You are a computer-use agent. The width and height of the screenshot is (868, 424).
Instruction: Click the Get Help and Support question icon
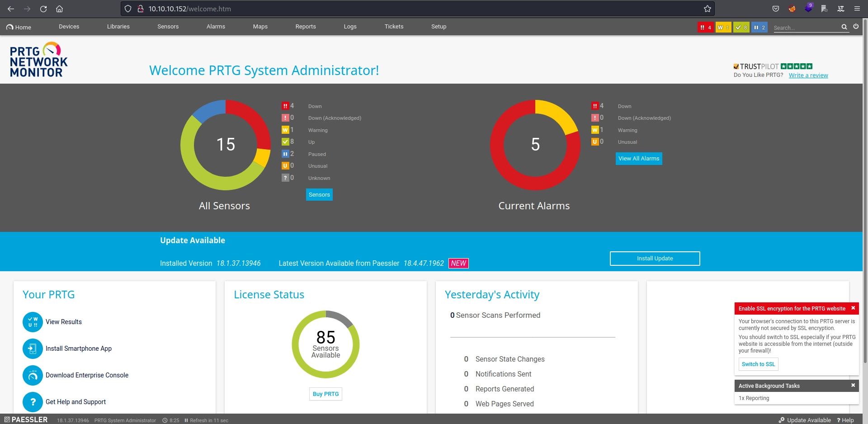[x=33, y=402]
